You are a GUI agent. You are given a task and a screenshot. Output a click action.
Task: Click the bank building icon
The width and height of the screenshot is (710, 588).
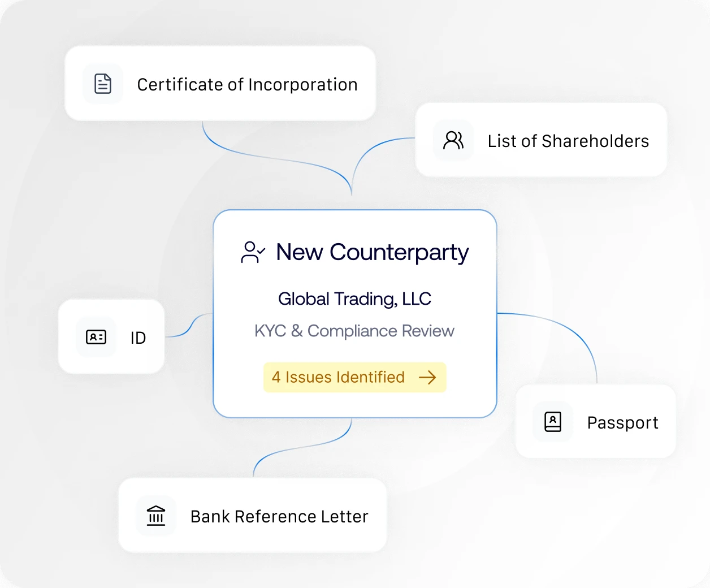coord(156,516)
